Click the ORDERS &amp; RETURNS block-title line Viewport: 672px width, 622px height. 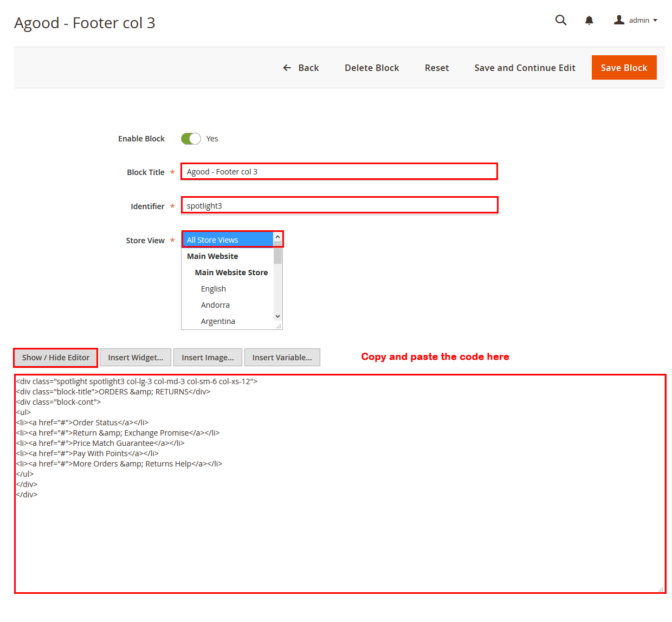[113, 392]
